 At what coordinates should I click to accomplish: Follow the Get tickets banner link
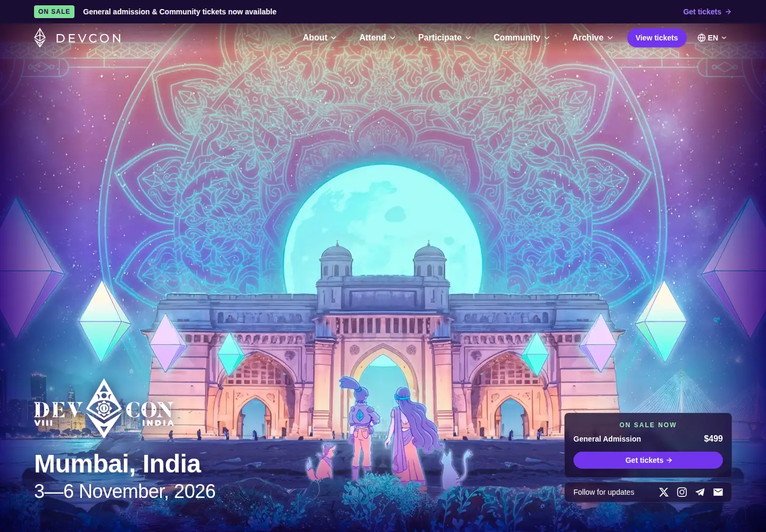[707, 12]
